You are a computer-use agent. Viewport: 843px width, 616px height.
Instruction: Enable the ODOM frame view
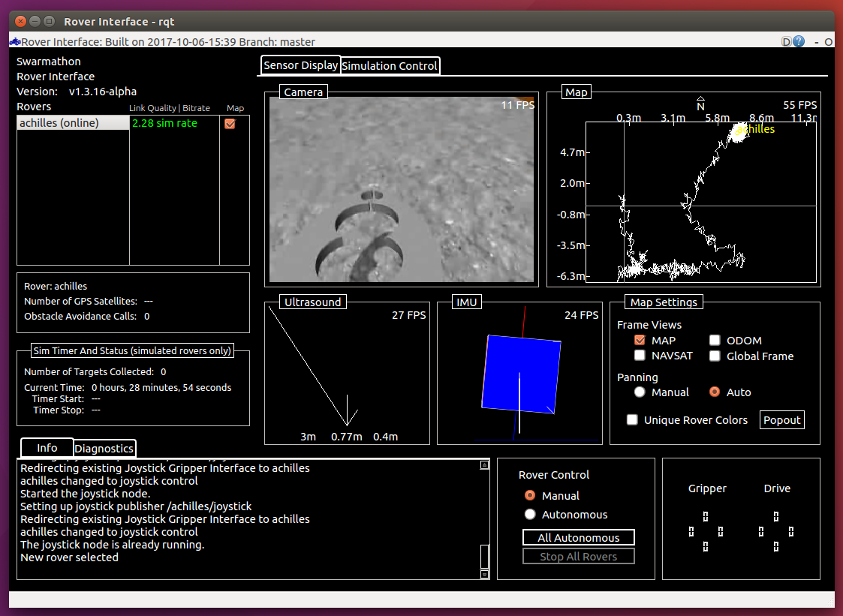click(x=715, y=341)
